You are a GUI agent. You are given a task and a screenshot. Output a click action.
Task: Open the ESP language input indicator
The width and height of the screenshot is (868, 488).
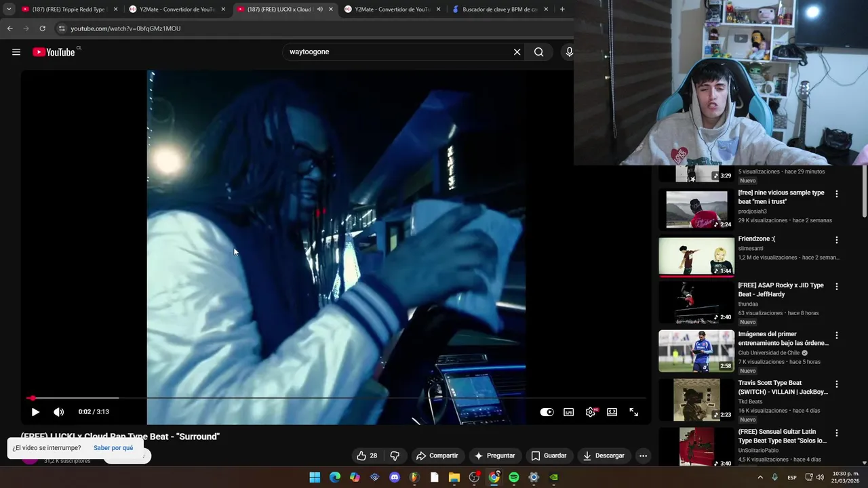[x=792, y=477]
